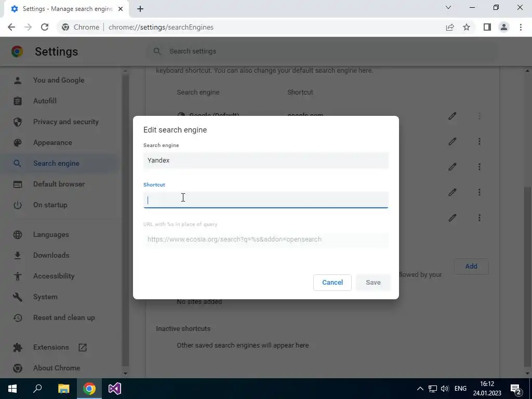
Task: Save the edited search engine
Action: coord(373,282)
